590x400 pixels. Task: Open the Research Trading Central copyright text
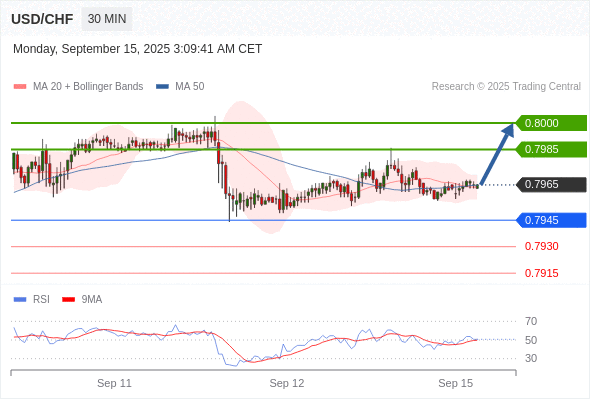tap(506, 87)
